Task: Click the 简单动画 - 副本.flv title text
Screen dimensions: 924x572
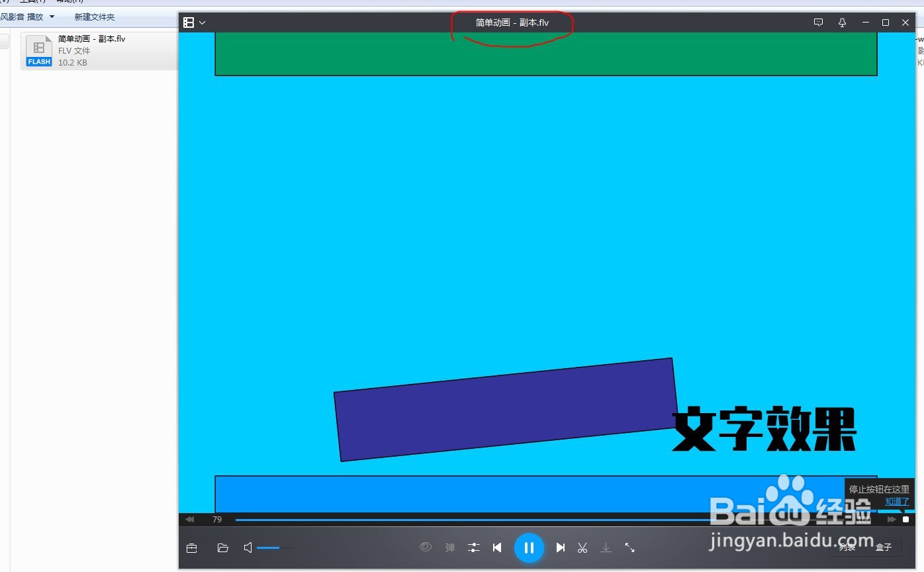Action: point(512,23)
